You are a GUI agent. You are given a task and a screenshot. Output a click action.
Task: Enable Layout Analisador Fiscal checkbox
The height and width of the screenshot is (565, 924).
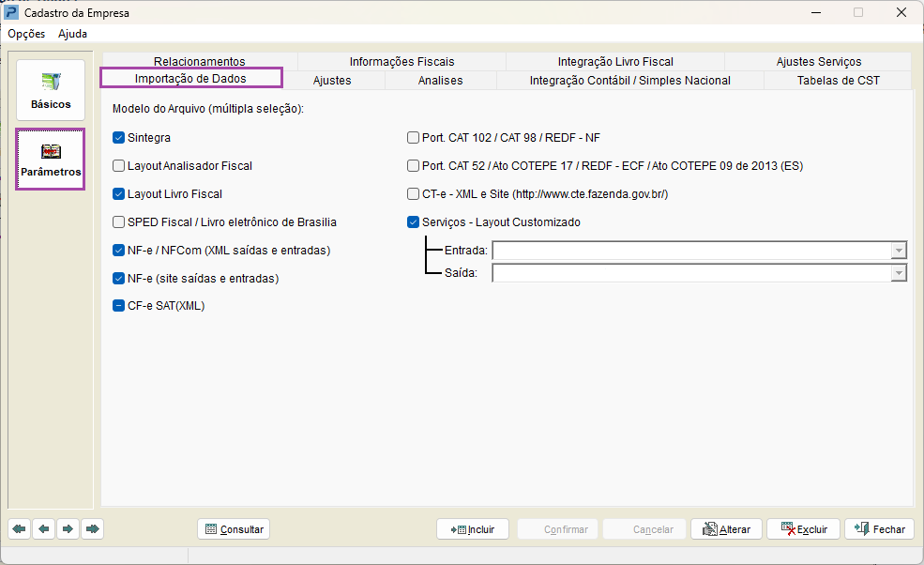coord(119,166)
